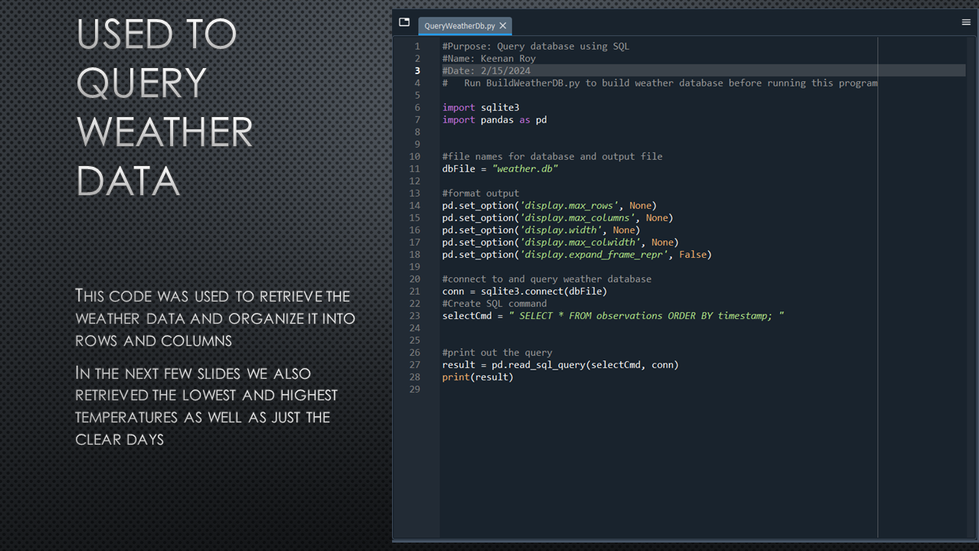Click the 'display.width' option string
This screenshot has width=979, height=551.
click(561, 230)
